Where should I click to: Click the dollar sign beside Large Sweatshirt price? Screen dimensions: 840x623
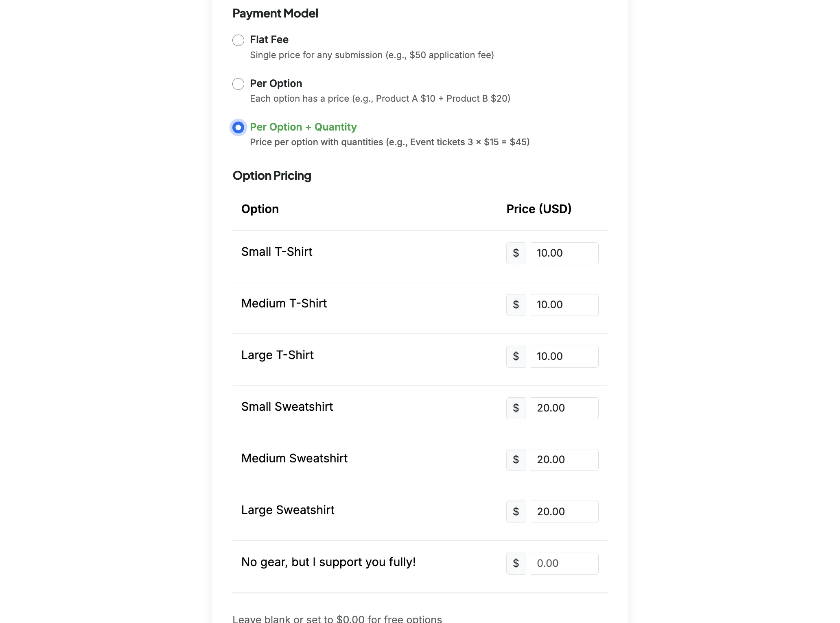pyautogui.click(x=516, y=511)
